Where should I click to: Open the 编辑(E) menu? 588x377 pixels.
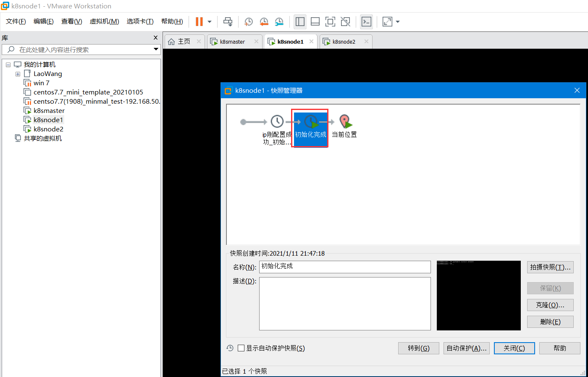coord(44,21)
